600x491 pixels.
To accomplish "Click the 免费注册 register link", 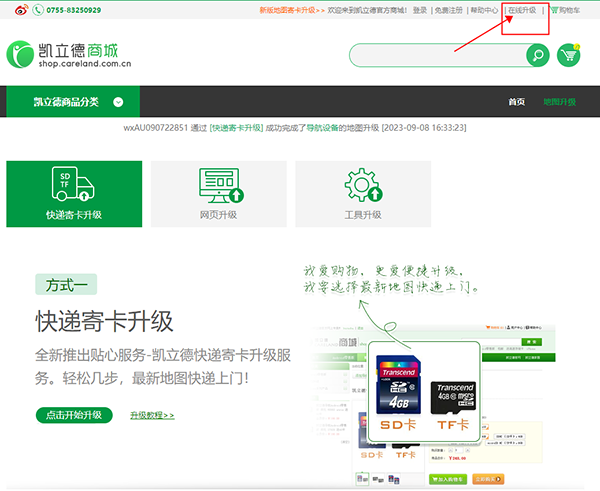I will [x=449, y=10].
